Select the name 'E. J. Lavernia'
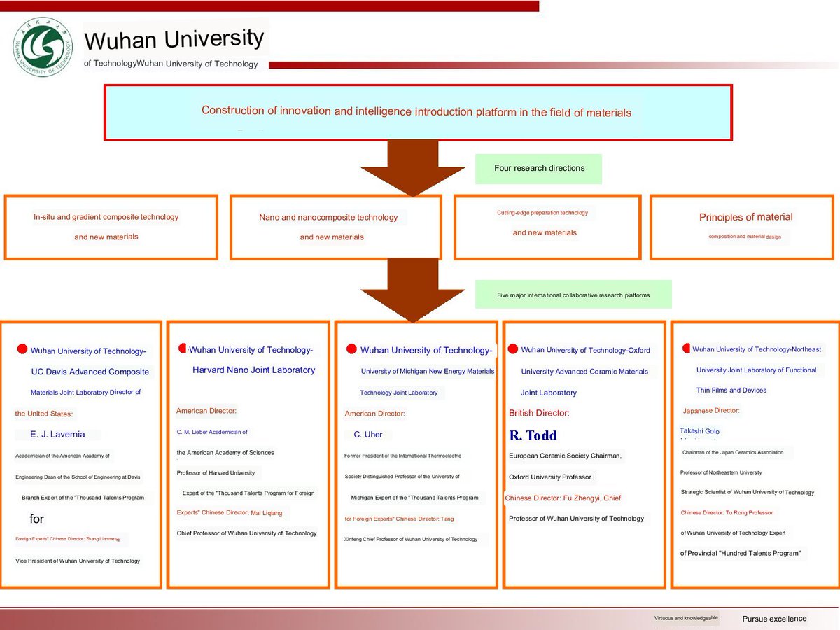840x630 pixels. pyautogui.click(x=57, y=435)
